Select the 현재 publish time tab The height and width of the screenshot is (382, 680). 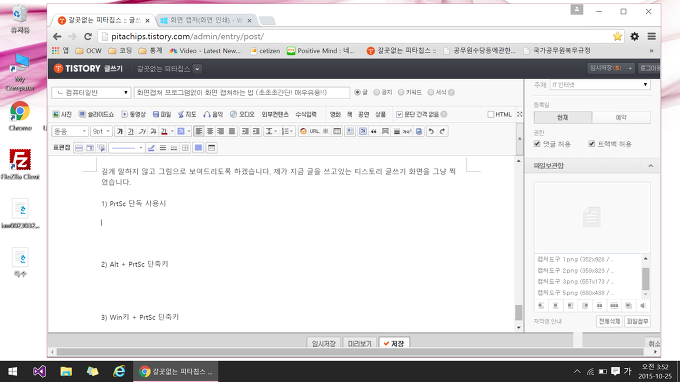pyautogui.click(x=563, y=118)
